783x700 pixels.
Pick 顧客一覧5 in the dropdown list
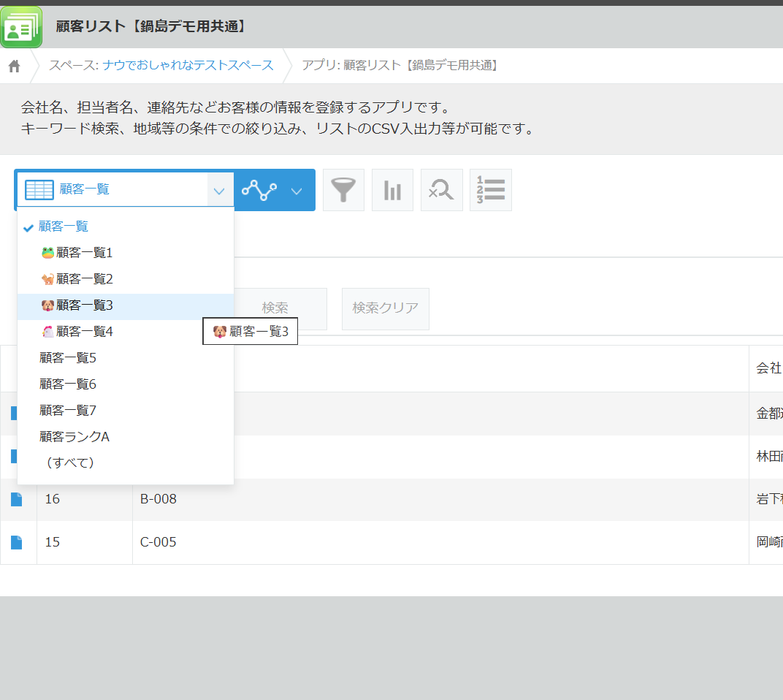[x=68, y=358]
